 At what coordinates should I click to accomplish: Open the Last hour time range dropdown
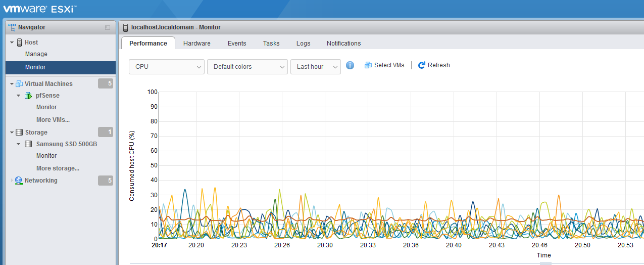pyautogui.click(x=315, y=67)
